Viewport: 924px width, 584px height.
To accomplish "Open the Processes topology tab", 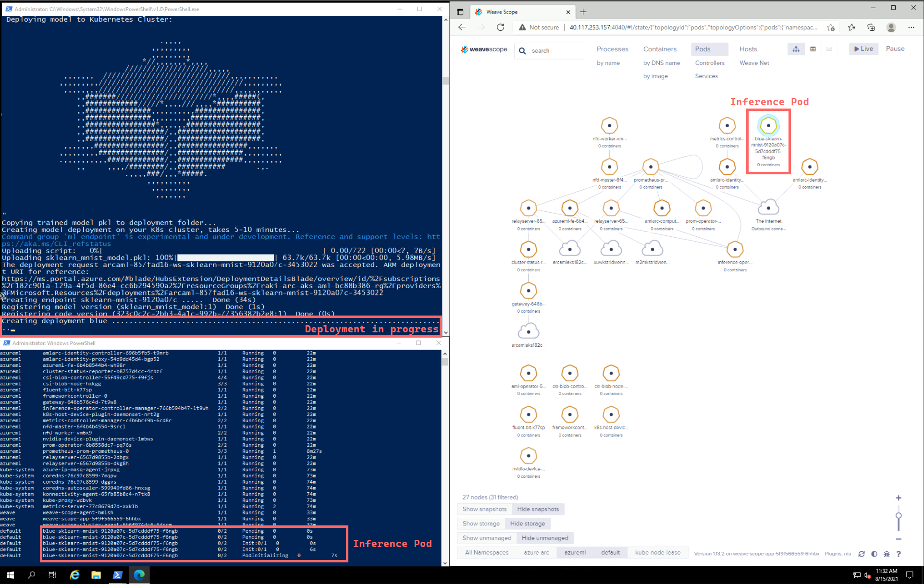I will coord(612,49).
